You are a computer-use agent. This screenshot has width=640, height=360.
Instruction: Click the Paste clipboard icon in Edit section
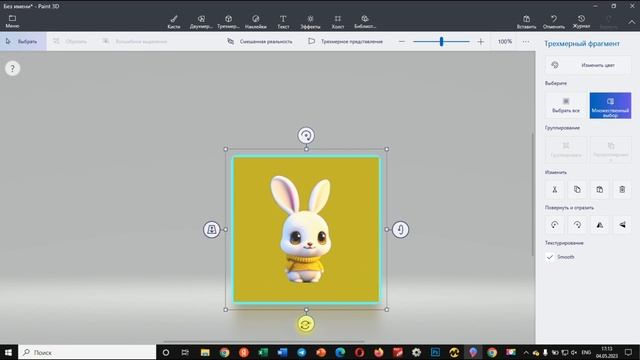pos(600,189)
